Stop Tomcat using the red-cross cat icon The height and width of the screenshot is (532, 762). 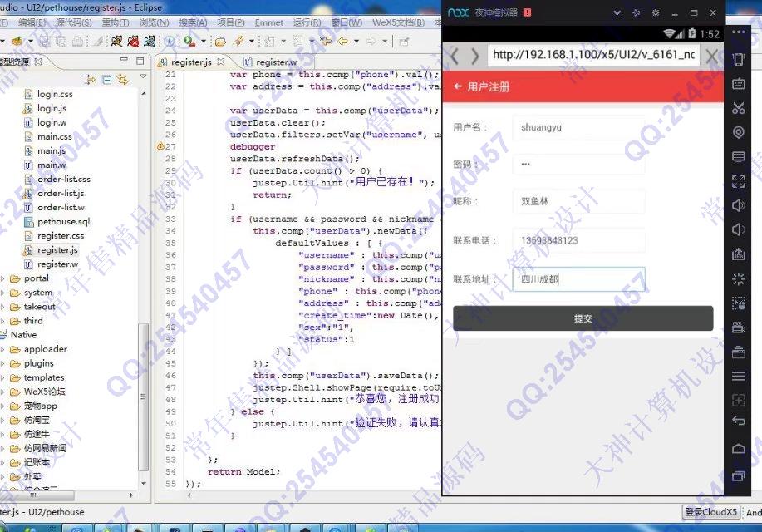133,42
